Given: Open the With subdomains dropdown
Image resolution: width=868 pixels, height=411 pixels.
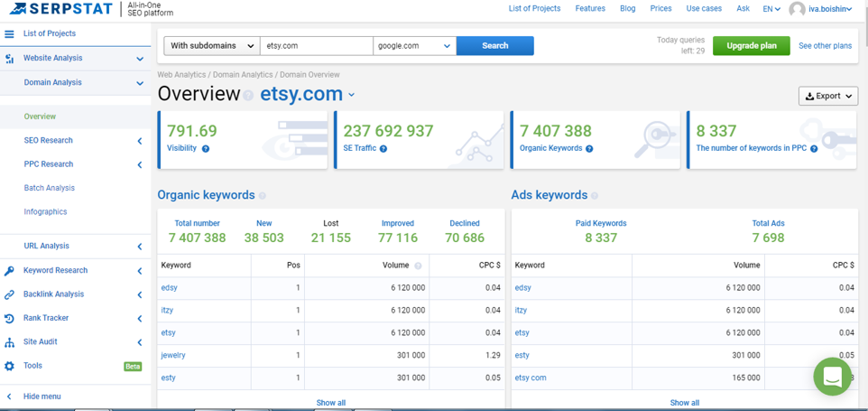Looking at the screenshot, I should (212, 46).
